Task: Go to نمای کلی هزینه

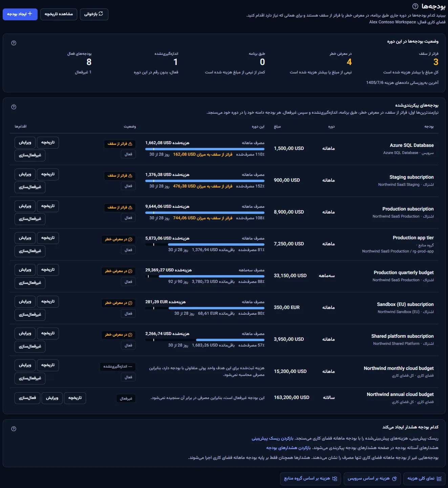Action: point(424,479)
